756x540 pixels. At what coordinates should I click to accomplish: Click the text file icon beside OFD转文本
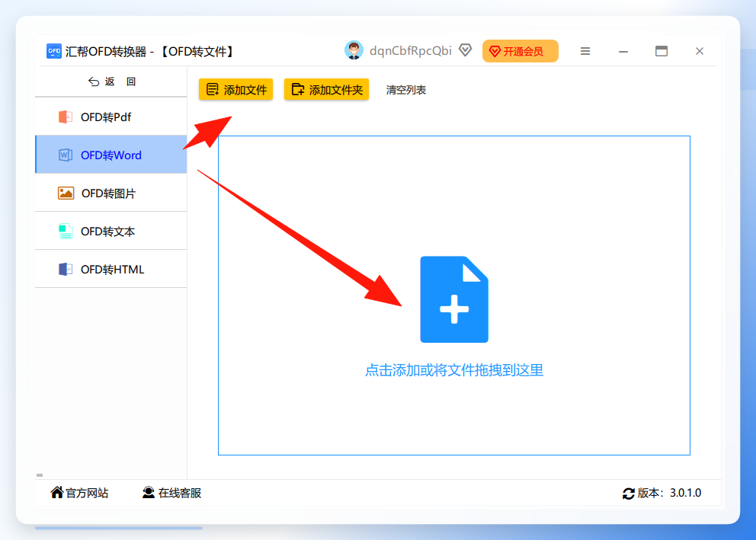(65, 232)
